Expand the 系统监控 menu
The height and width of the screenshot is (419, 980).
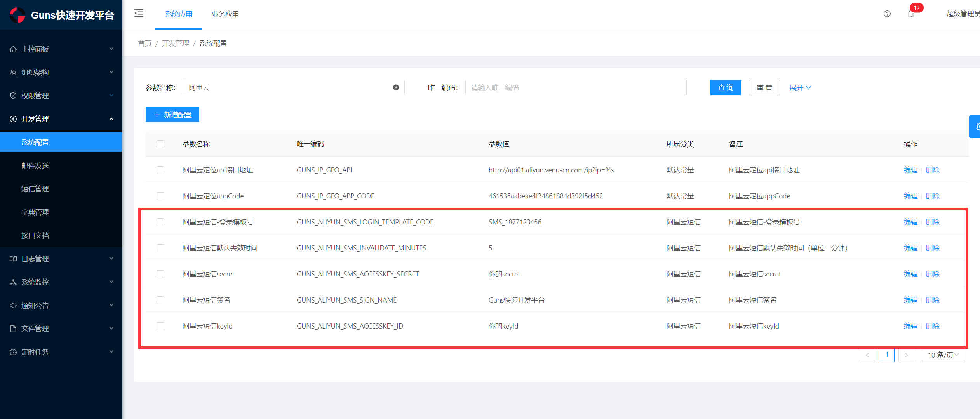(61, 282)
